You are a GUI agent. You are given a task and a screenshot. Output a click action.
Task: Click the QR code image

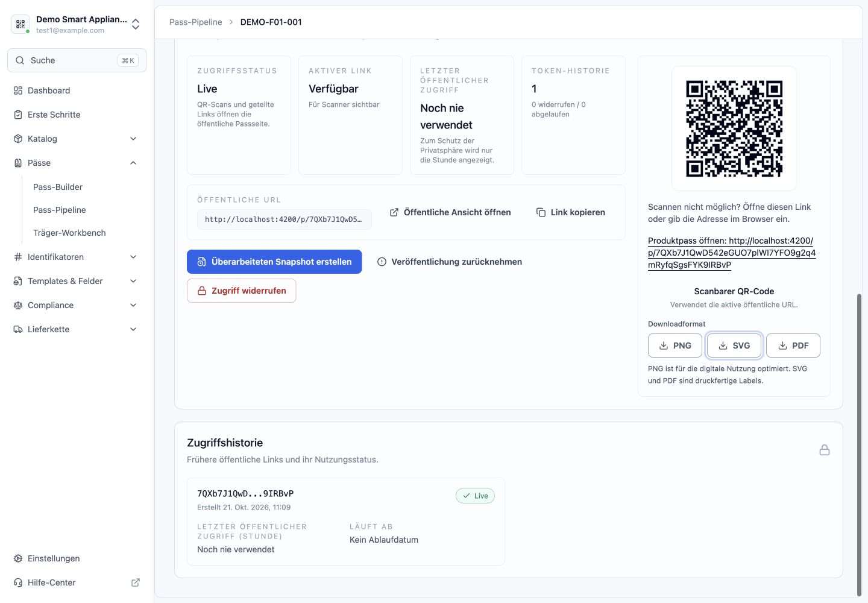734,128
